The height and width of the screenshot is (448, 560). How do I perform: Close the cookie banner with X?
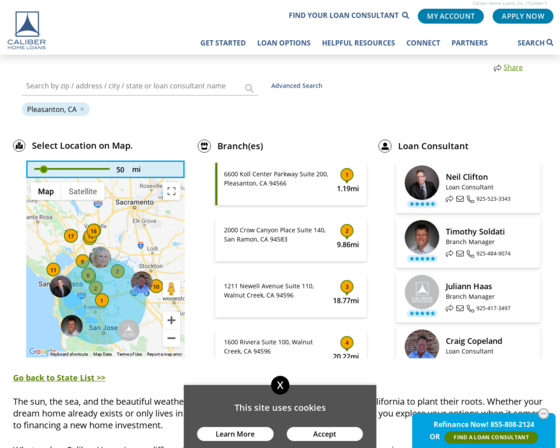tap(280, 385)
